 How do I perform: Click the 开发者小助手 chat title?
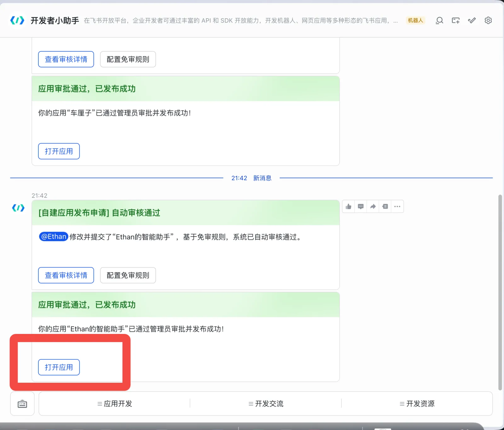pyautogui.click(x=54, y=20)
